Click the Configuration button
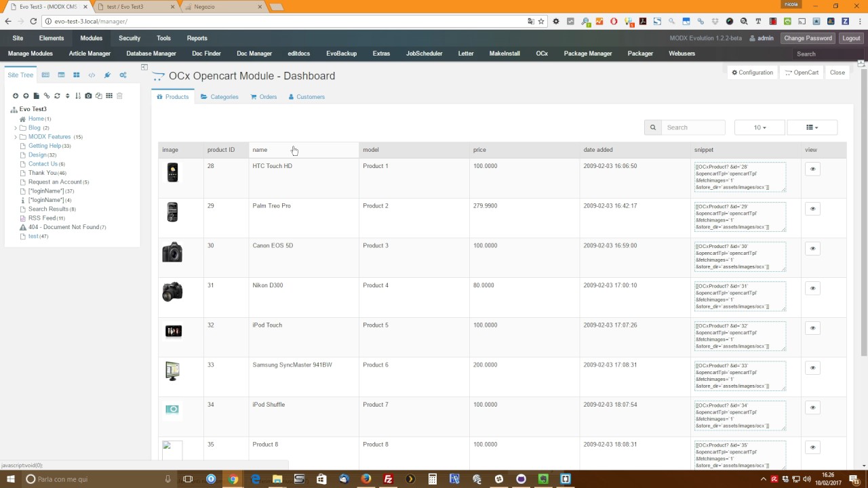The height and width of the screenshot is (488, 868). click(x=753, y=73)
